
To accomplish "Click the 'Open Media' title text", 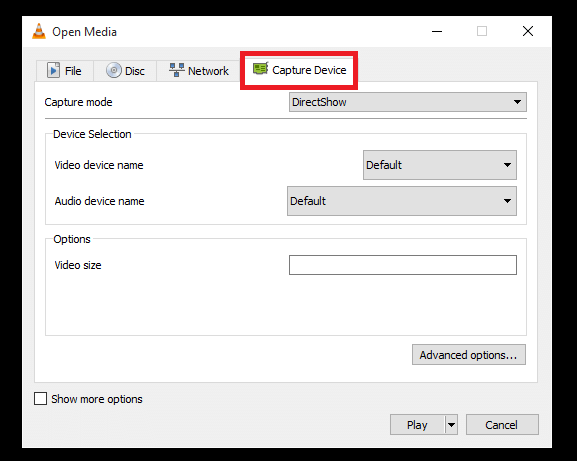I will (x=84, y=32).
